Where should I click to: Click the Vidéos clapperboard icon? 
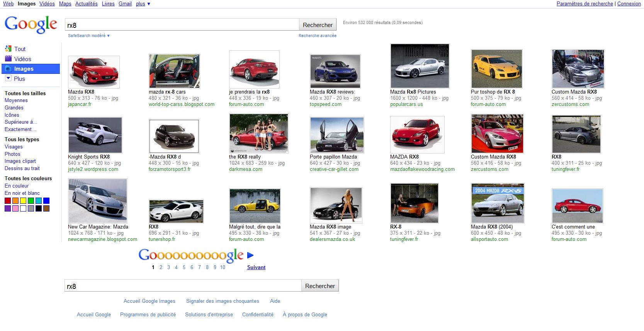pos(8,59)
